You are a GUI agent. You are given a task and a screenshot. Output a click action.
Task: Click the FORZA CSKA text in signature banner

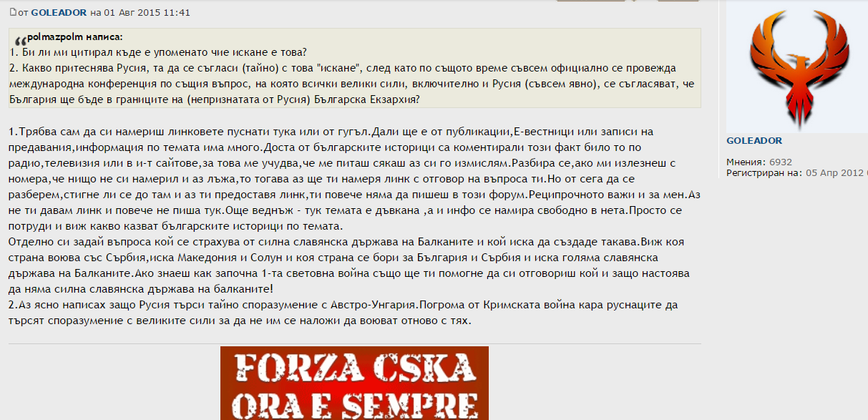[353, 370]
